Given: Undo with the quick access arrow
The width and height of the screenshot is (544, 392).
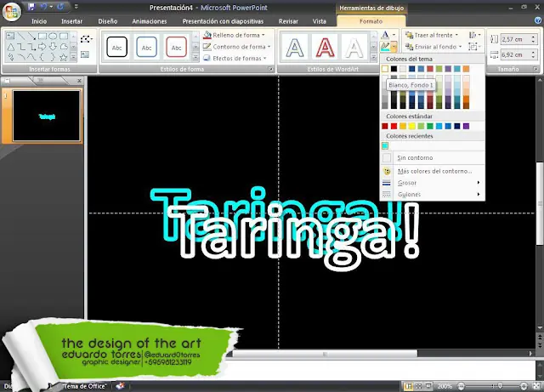Looking at the screenshot, I should tap(43, 7).
